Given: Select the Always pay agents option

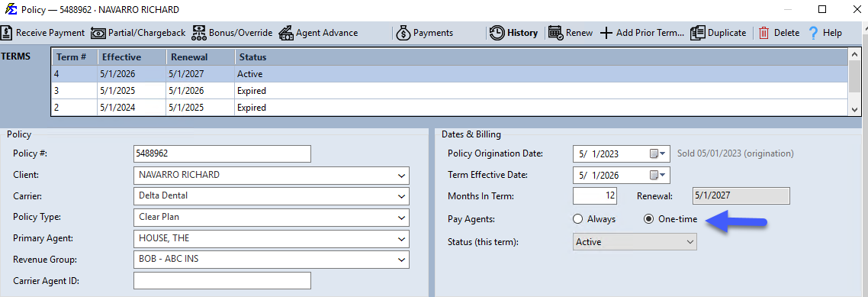Looking at the screenshot, I should click(577, 219).
